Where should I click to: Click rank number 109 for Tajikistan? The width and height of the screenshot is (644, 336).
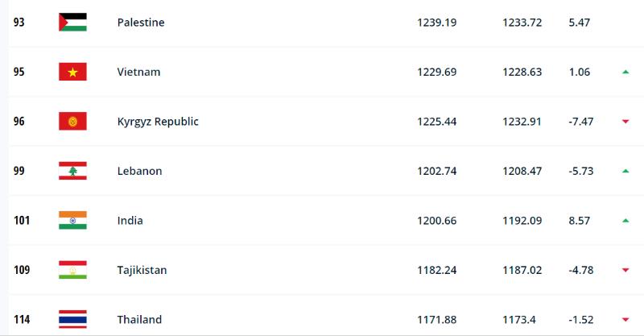[x=22, y=270]
